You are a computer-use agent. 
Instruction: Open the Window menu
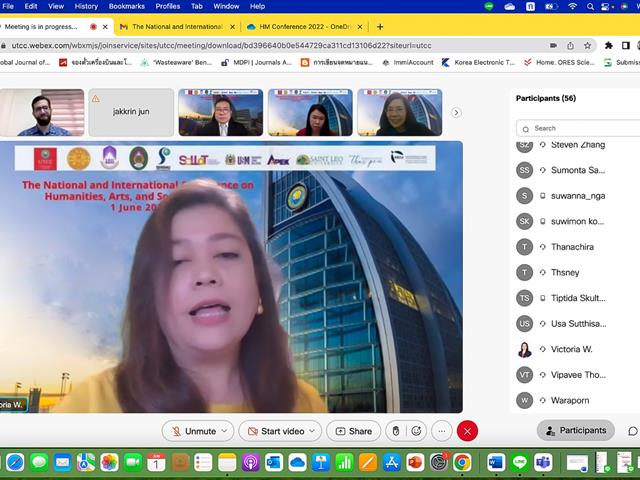226,6
